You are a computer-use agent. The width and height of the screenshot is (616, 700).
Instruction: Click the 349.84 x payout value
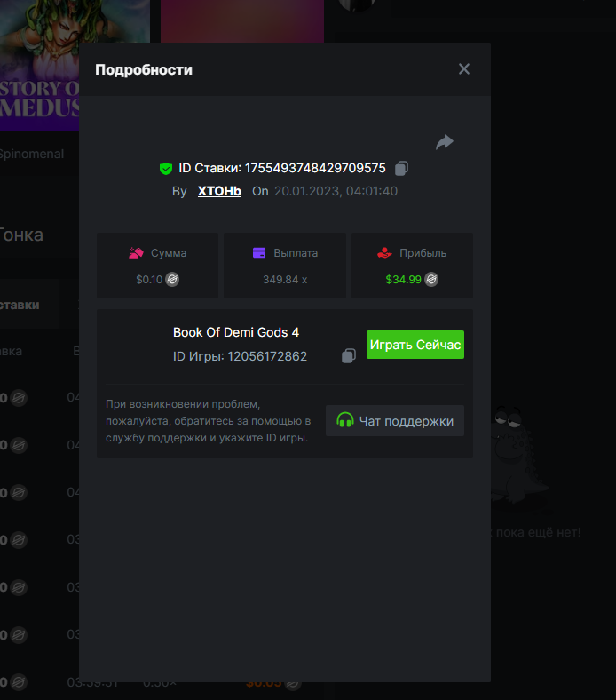point(285,279)
